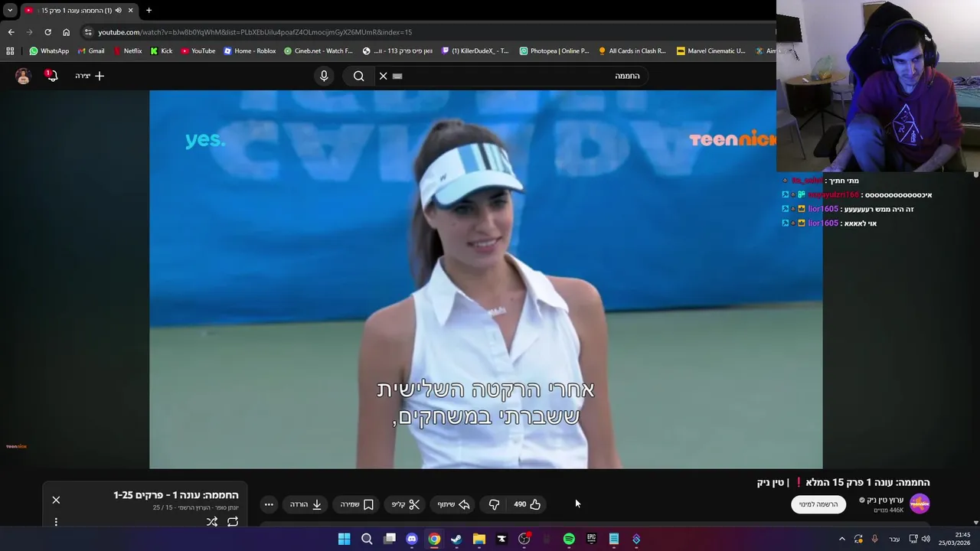This screenshot has height=551, width=980.
Task: Save the video with שמירה bookmark button
Action: pos(357,504)
